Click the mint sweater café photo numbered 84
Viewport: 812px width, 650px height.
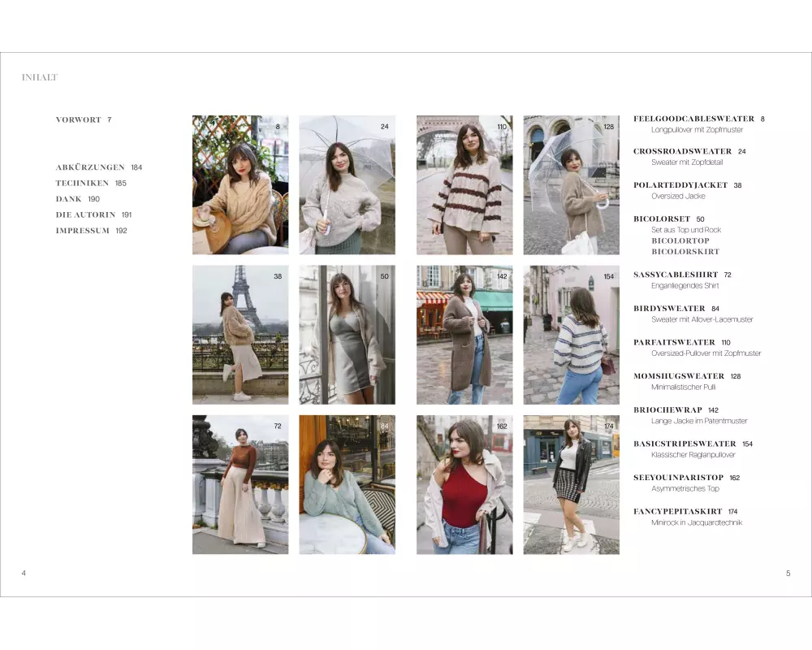coord(347,484)
